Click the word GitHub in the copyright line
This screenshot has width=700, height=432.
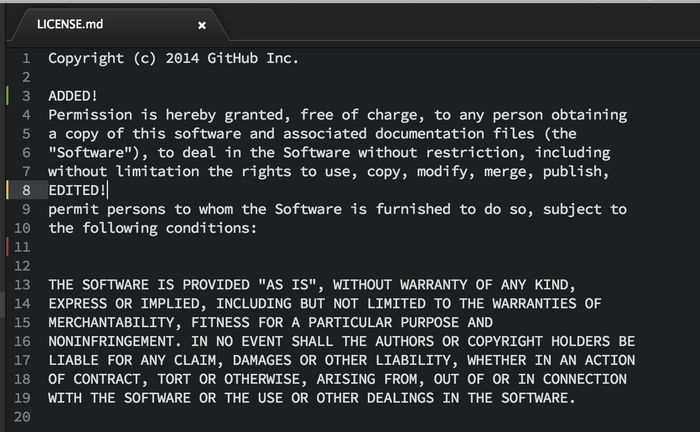click(x=233, y=58)
